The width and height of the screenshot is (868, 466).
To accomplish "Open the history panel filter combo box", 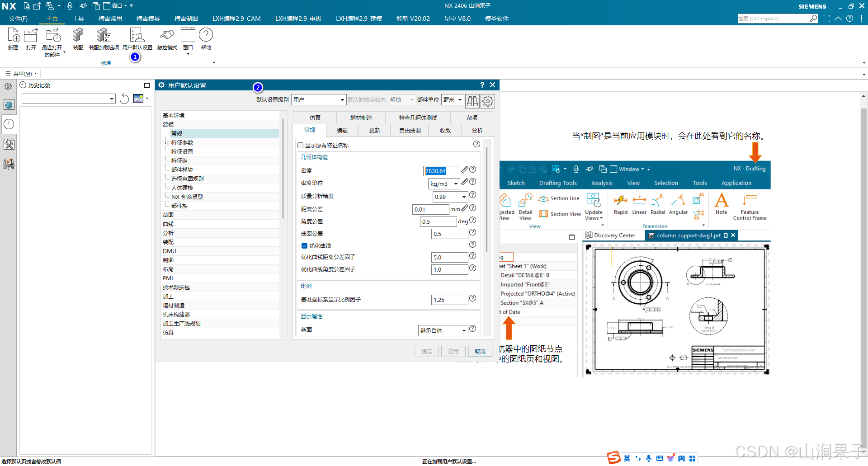I will click(69, 99).
